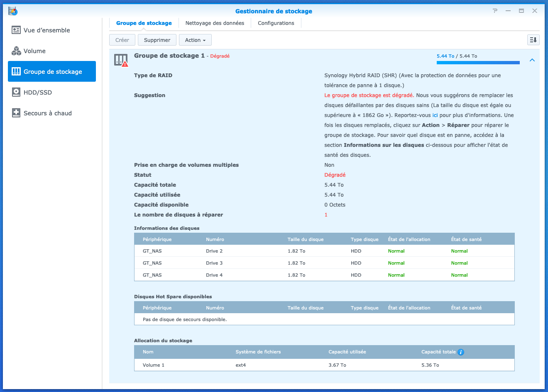Screen dimensions: 548x392
Task: Click the Capacité totale info icon
Action: pos(461,352)
